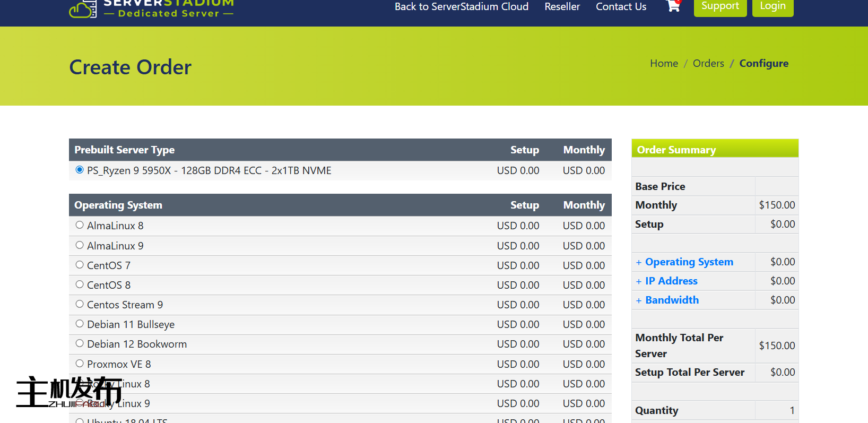Open the shopping cart icon
The width and height of the screenshot is (868, 423).
(x=673, y=6)
